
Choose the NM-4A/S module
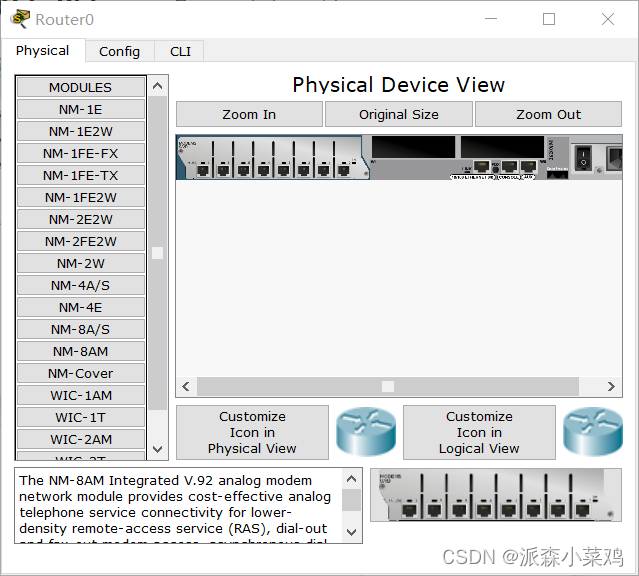click(x=81, y=285)
